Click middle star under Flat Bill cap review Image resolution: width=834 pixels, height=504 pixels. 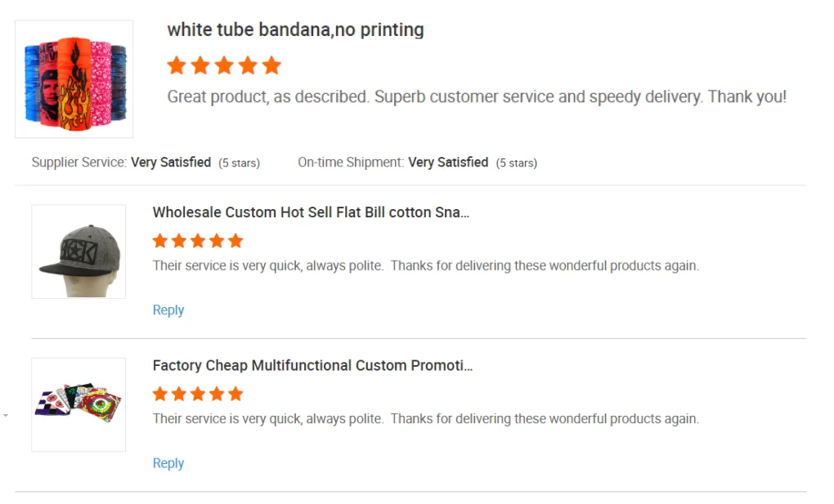click(198, 241)
